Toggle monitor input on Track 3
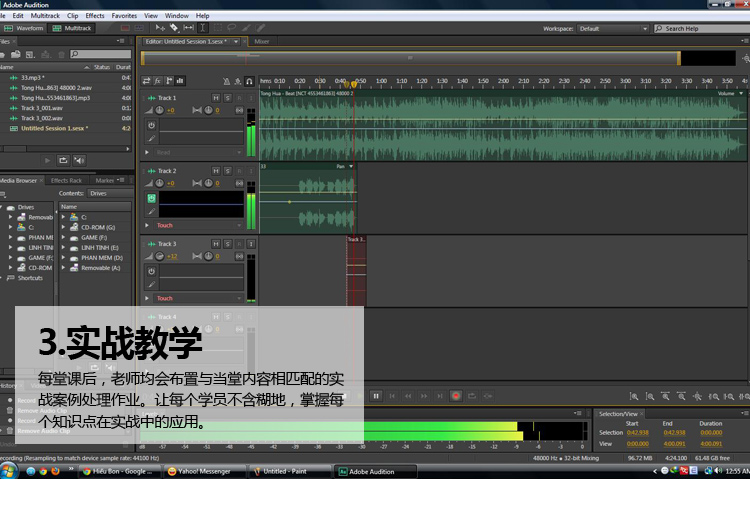750x509 pixels. coord(251,244)
